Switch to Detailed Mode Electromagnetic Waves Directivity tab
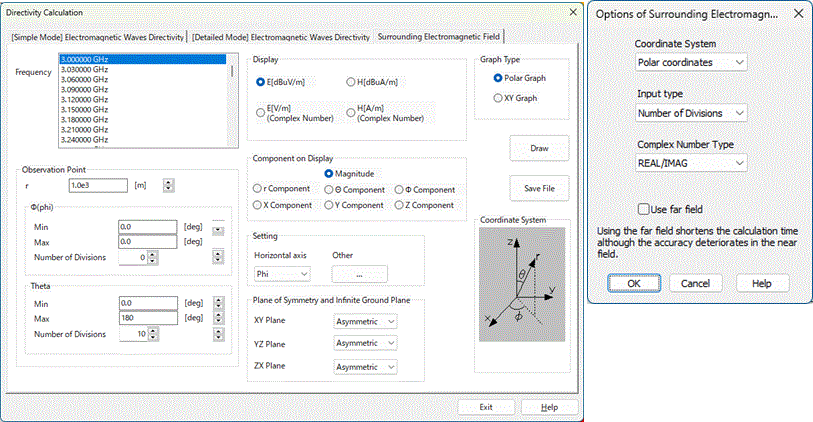This screenshot has height=422, width=813. [x=282, y=37]
